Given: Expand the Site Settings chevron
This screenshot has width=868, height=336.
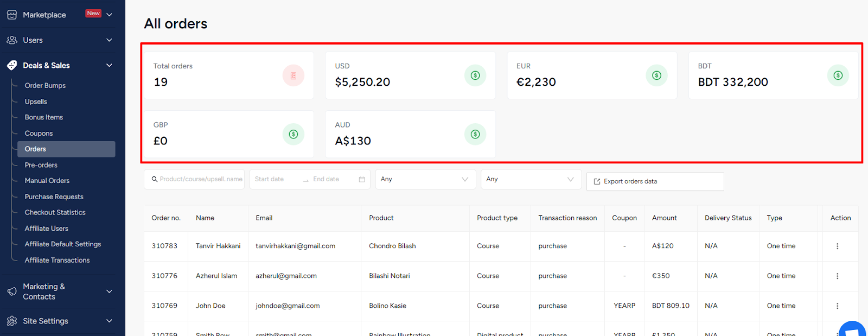Looking at the screenshot, I should (x=110, y=321).
